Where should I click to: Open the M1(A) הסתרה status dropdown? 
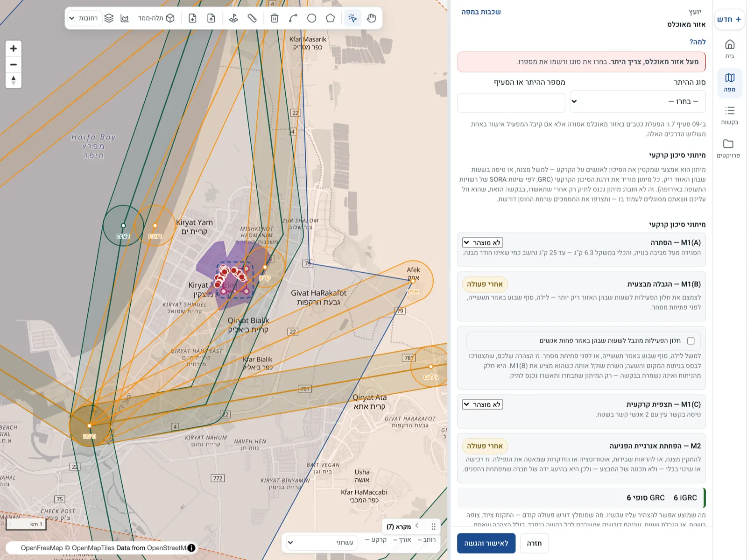pos(483,242)
